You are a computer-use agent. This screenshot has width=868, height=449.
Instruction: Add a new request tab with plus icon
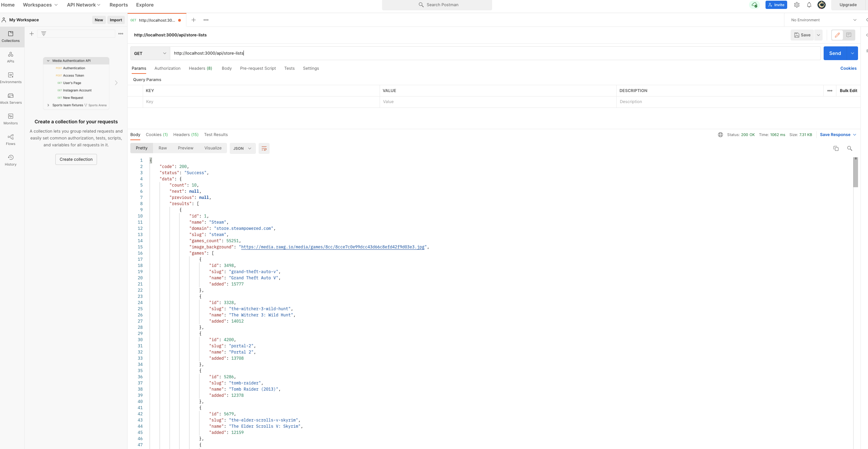(194, 20)
